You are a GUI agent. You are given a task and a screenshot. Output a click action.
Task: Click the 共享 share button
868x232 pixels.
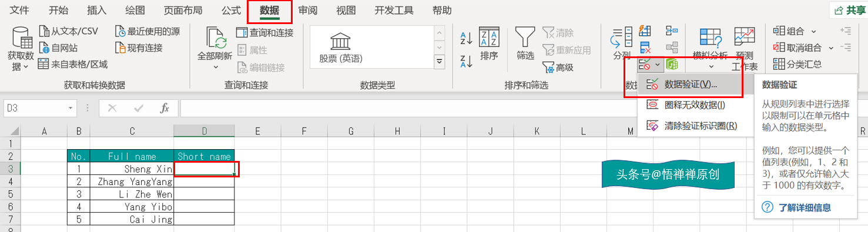click(x=849, y=11)
